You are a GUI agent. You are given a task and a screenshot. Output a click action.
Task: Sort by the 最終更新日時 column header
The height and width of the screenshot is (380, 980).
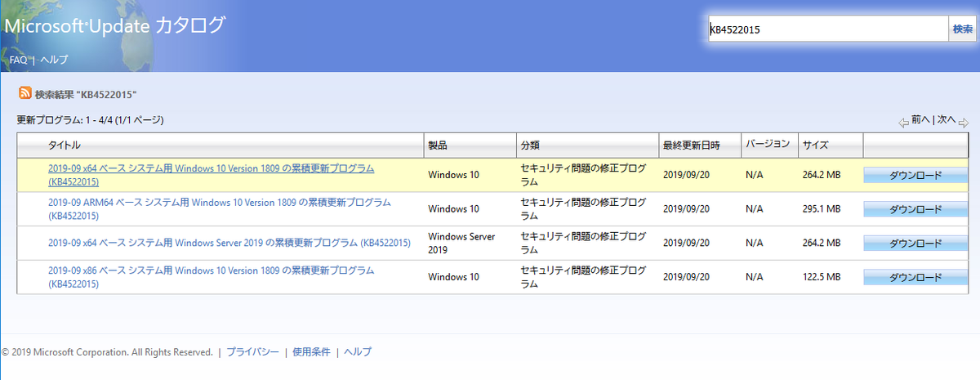click(691, 145)
